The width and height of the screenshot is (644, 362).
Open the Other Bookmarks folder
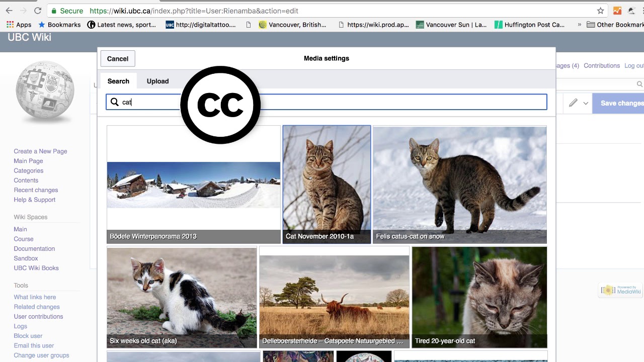(x=615, y=25)
